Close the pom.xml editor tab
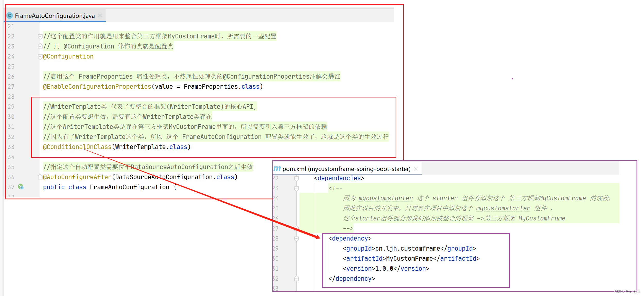644x296 pixels. [x=416, y=169]
